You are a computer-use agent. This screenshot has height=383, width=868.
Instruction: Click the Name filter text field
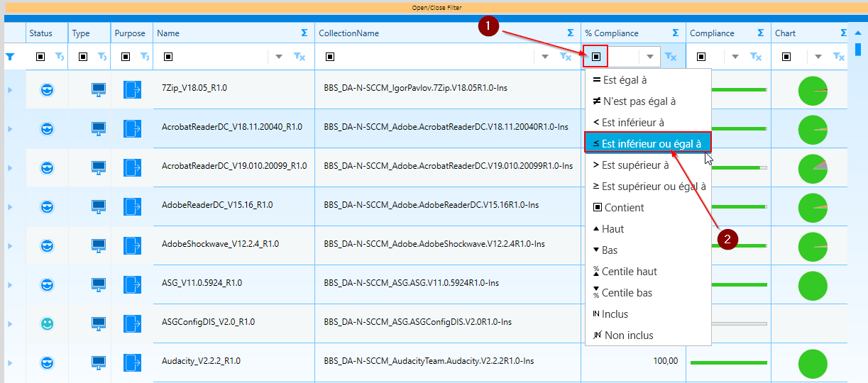coord(221,57)
